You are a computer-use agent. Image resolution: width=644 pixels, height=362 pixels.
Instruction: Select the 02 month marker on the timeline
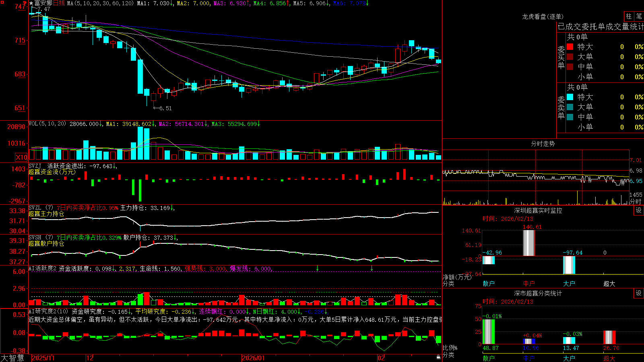click(x=381, y=358)
